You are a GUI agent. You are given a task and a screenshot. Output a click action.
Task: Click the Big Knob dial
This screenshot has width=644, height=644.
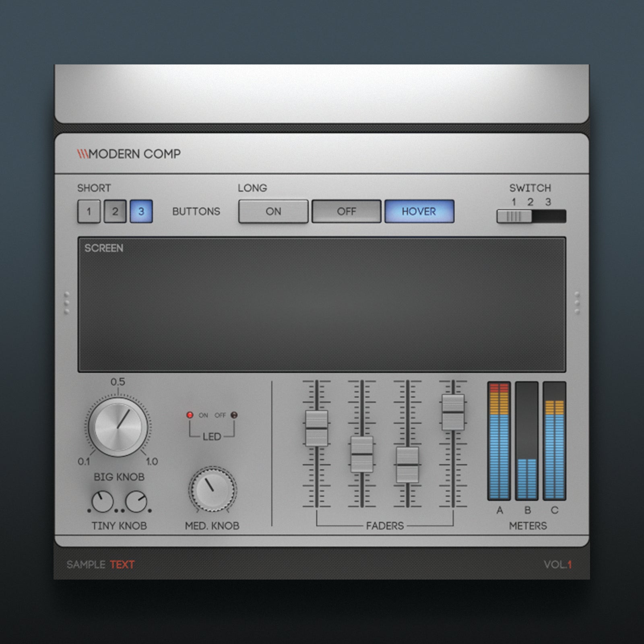[x=118, y=427]
